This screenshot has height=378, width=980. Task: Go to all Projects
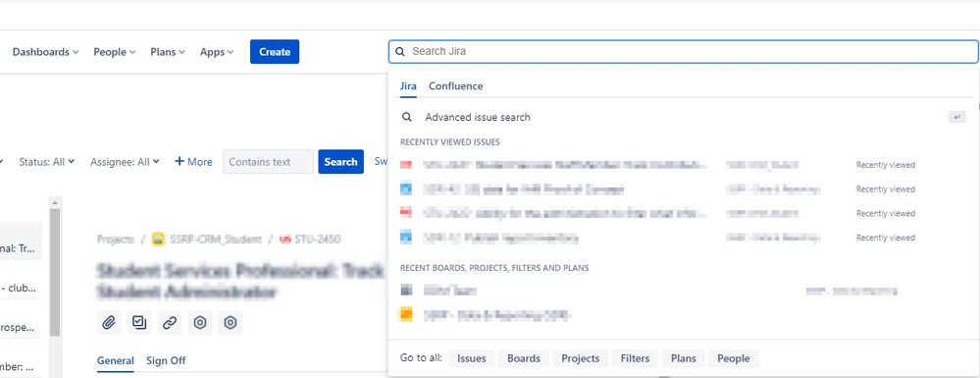tap(580, 358)
